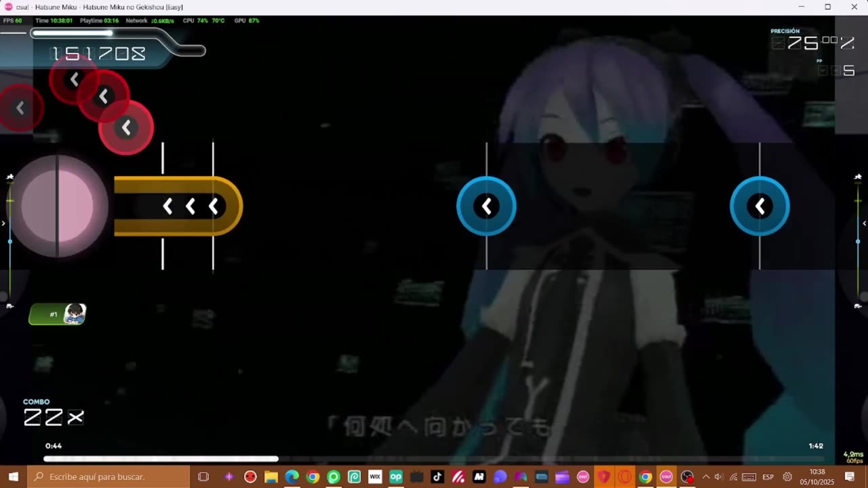The height and width of the screenshot is (488, 868).
Task: Hit the blue circle nearest the yellow drumroll
Action: pyautogui.click(x=486, y=206)
